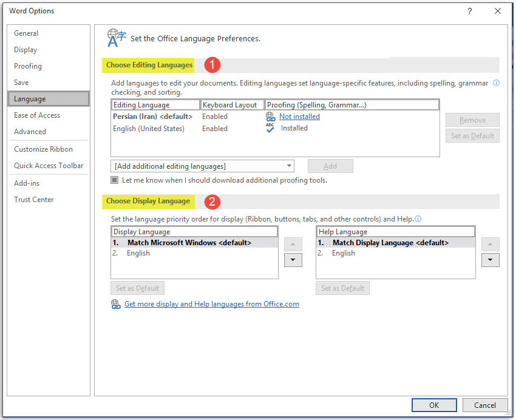
Task: Move Help Language item down with arrow
Action: click(x=491, y=260)
